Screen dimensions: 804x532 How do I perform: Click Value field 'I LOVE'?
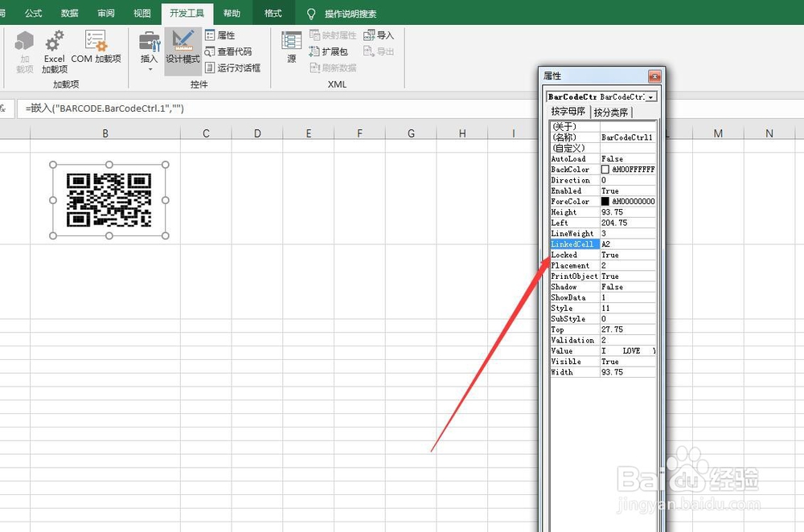coord(628,350)
